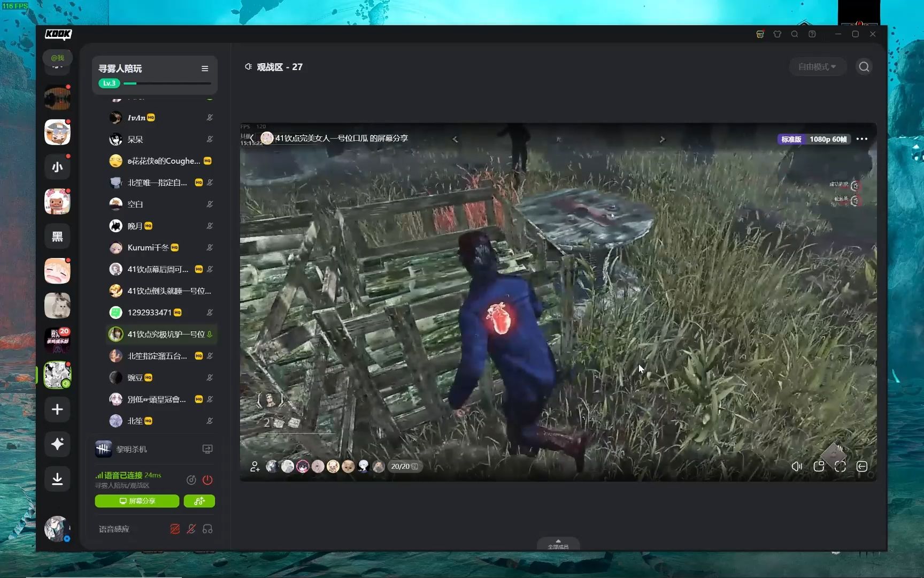Viewport: 924px width, 578px height.
Task: Switch to the previous stream with left arrow
Action: pyautogui.click(x=455, y=139)
